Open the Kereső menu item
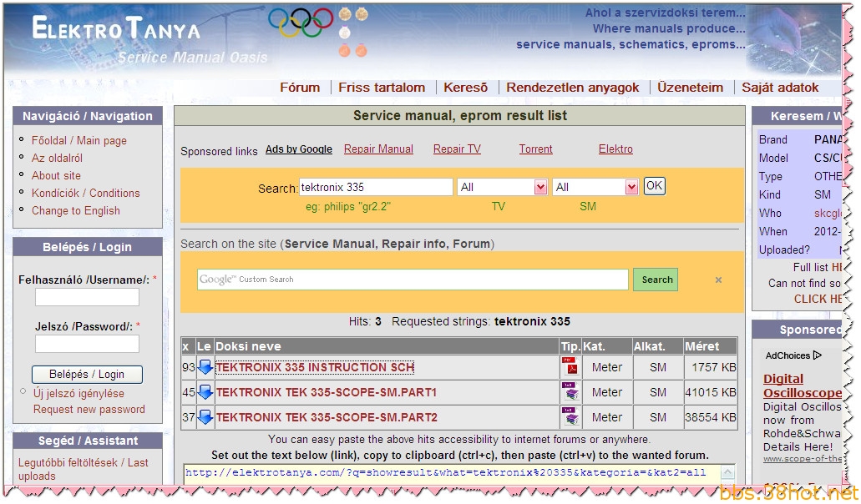The width and height of the screenshot is (861, 504). [466, 88]
